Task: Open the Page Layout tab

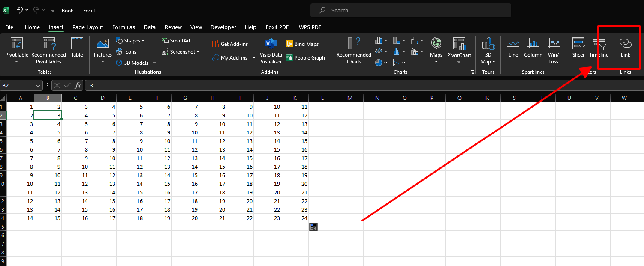Action: pyautogui.click(x=87, y=27)
